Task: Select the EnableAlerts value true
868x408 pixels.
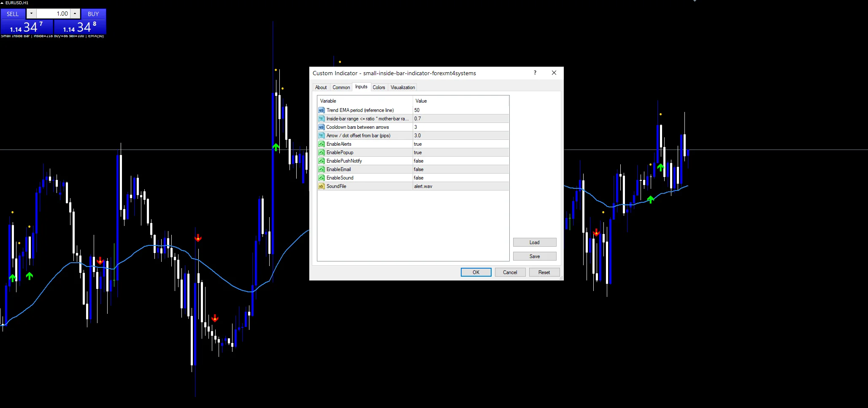Action: [x=461, y=144]
